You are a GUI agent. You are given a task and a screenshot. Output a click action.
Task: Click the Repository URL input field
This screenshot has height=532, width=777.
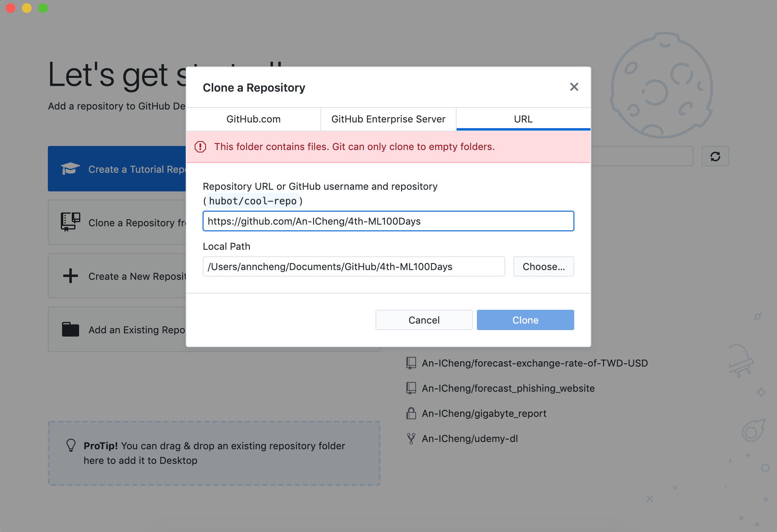coord(388,221)
